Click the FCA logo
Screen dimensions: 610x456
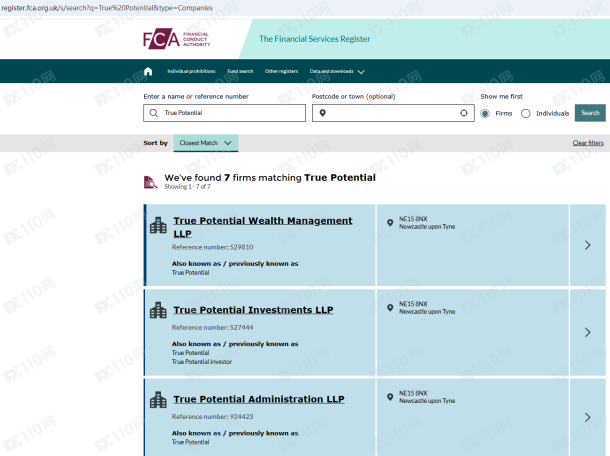tap(177, 39)
